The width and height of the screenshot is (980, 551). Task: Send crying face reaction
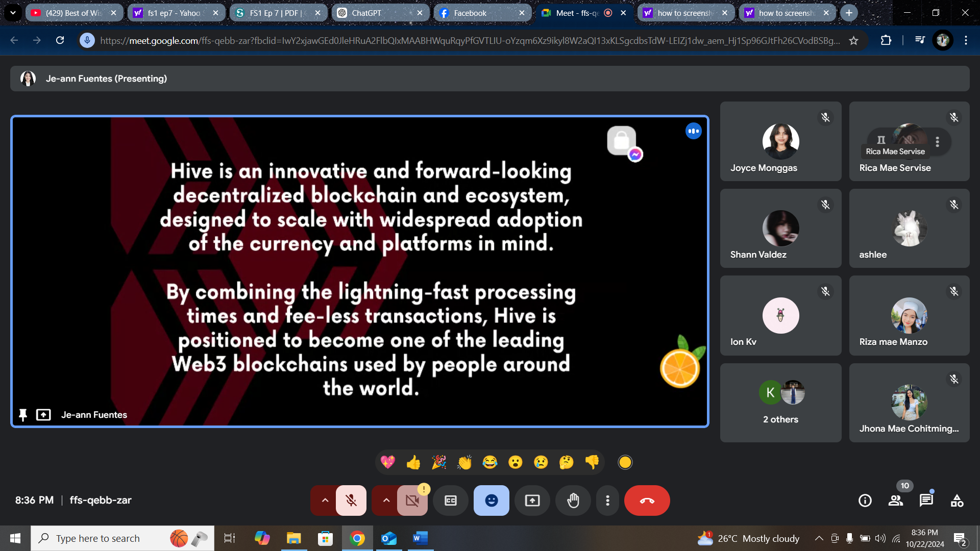(541, 462)
